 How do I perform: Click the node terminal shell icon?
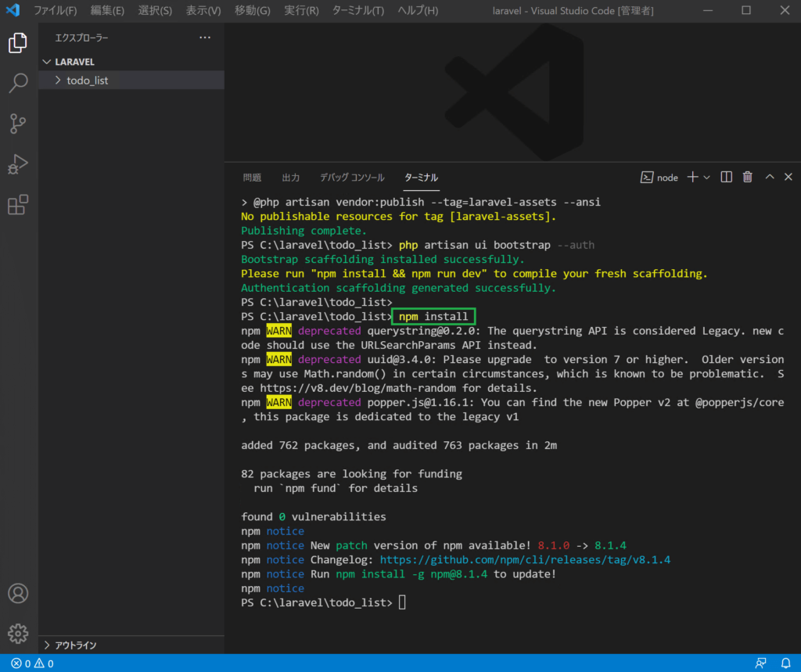pyautogui.click(x=647, y=178)
